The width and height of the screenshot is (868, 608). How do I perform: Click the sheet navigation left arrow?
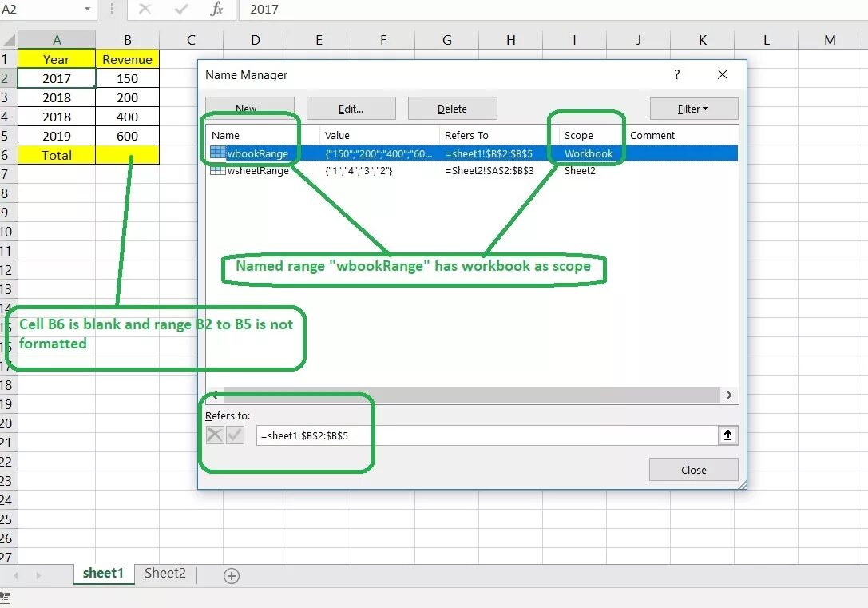[18, 574]
